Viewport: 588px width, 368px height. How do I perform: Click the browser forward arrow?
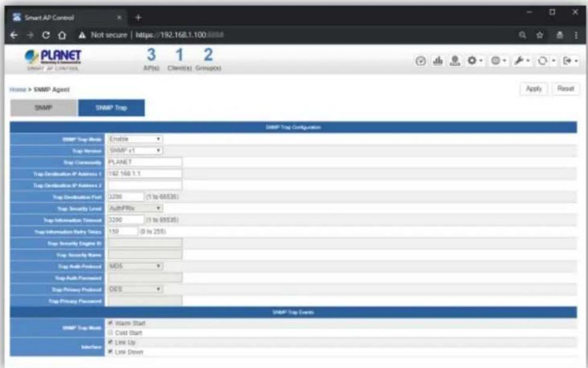point(30,35)
